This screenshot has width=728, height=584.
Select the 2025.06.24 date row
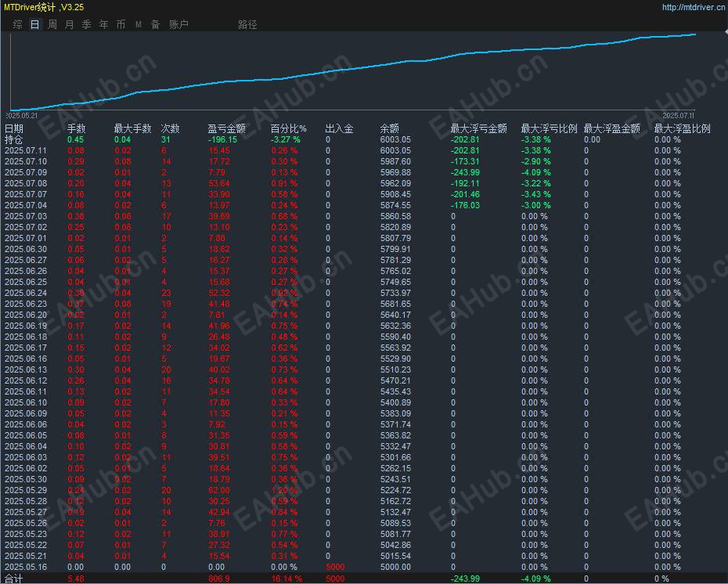[26, 293]
